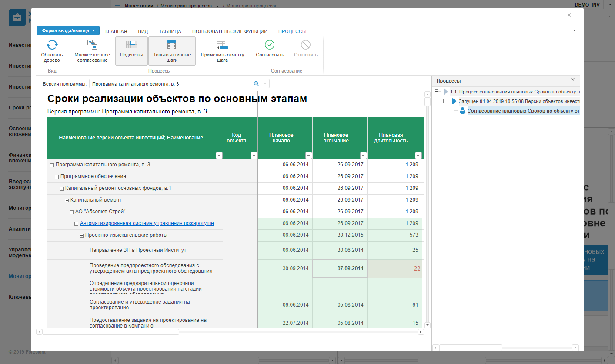Open the Версия программы dropdown arrow

click(x=265, y=84)
